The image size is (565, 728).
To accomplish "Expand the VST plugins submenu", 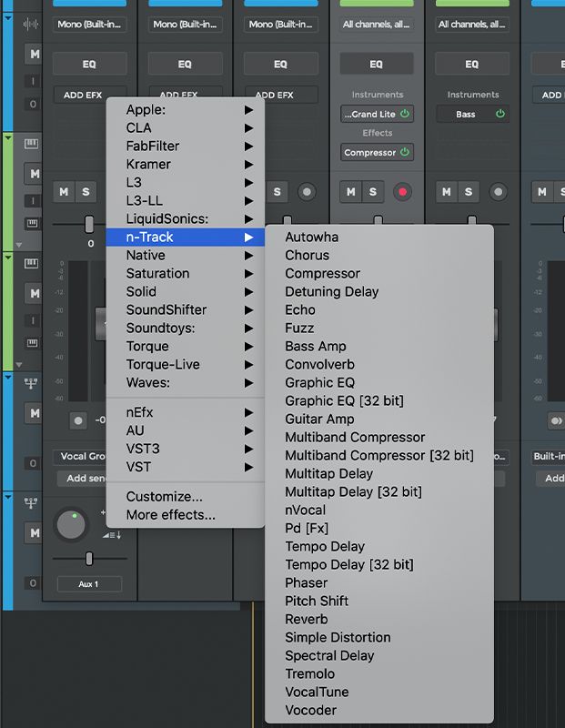I will [x=186, y=467].
